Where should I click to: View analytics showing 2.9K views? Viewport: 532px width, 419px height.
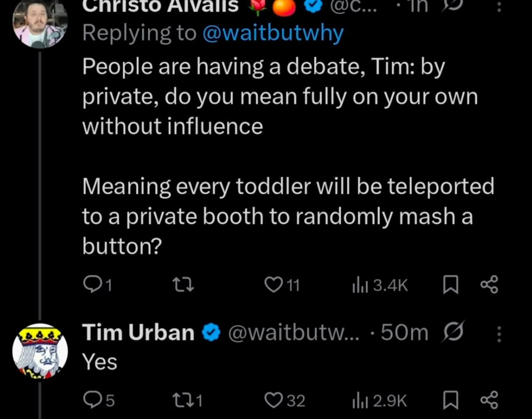379,401
